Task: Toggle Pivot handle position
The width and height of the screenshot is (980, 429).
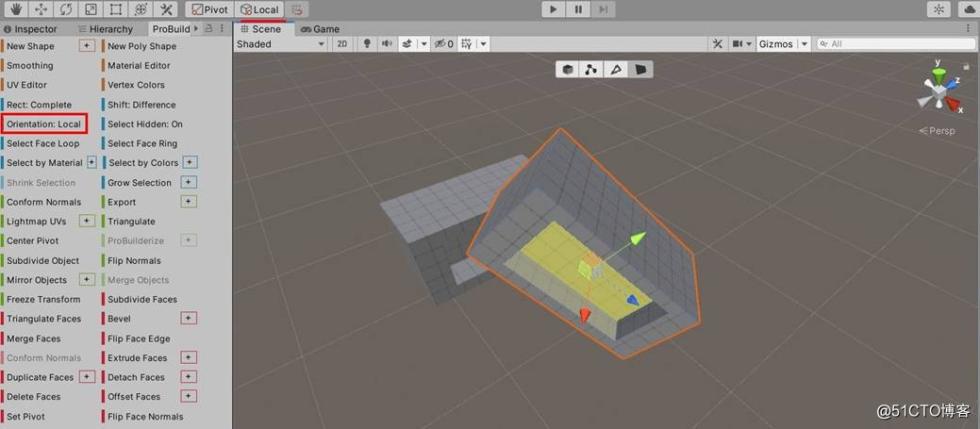Action: [210, 9]
